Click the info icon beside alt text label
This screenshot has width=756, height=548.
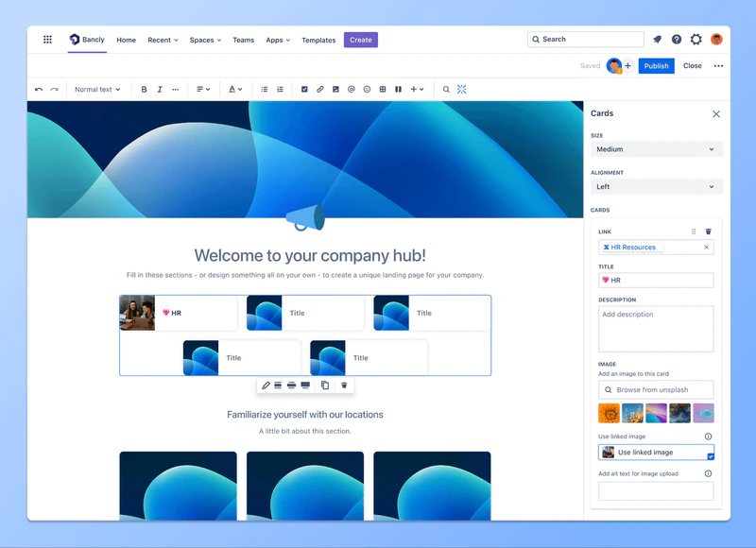coord(708,473)
